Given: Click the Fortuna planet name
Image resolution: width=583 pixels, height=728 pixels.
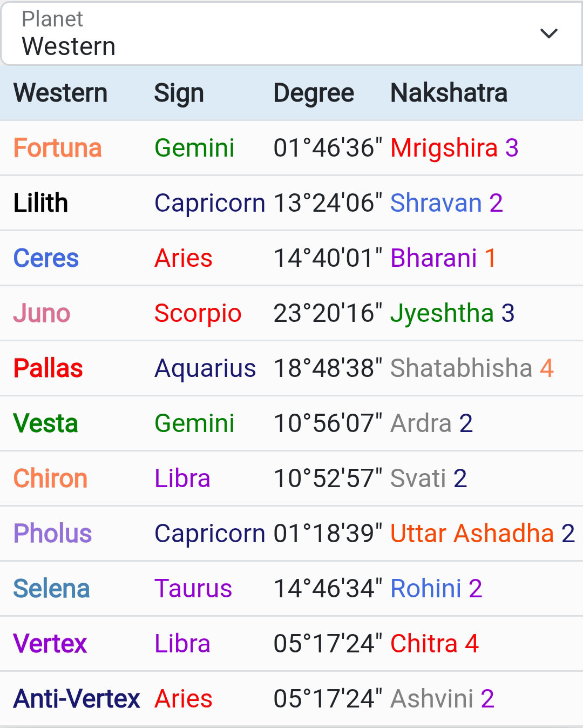Looking at the screenshot, I should tap(58, 148).
